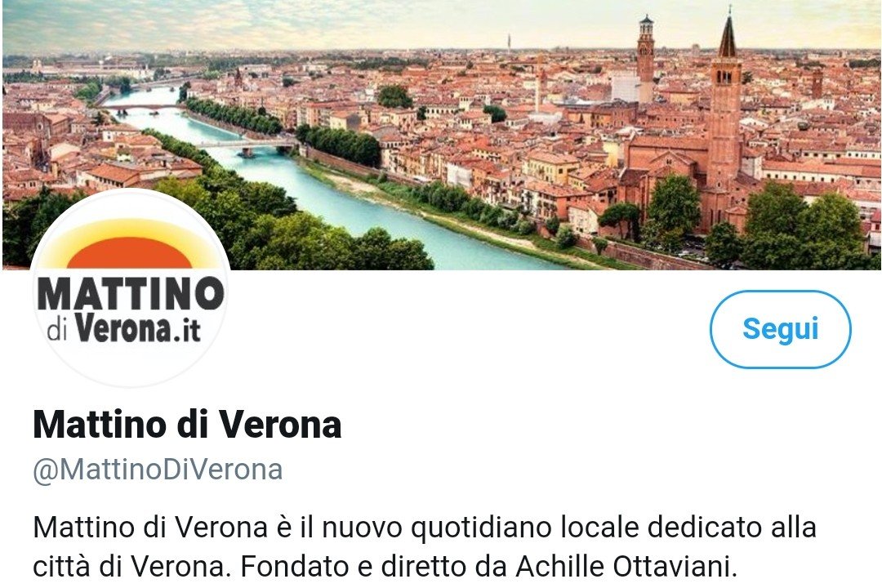Click the Segui follow button
This screenshot has width=882, height=588.
[x=780, y=329]
